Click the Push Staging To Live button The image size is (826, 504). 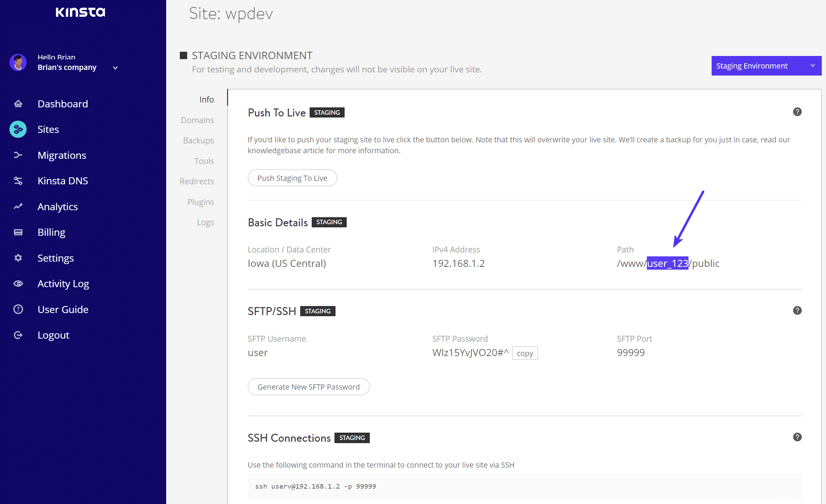pyautogui.click(x=292, y=178)
